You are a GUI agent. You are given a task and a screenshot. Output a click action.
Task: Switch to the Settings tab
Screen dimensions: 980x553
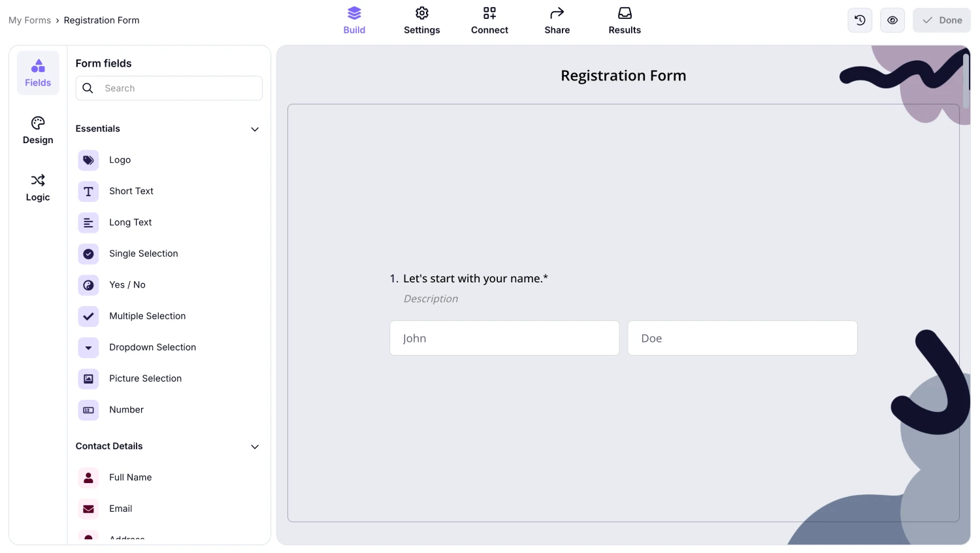(421, 20)
